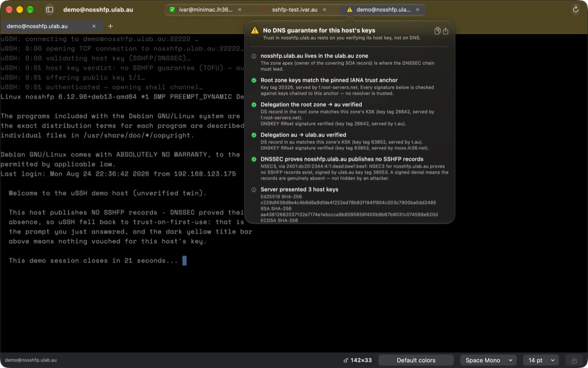
Task: Switch to the sshfp-test.ivar.au tab
Action: tap(295, 10)
